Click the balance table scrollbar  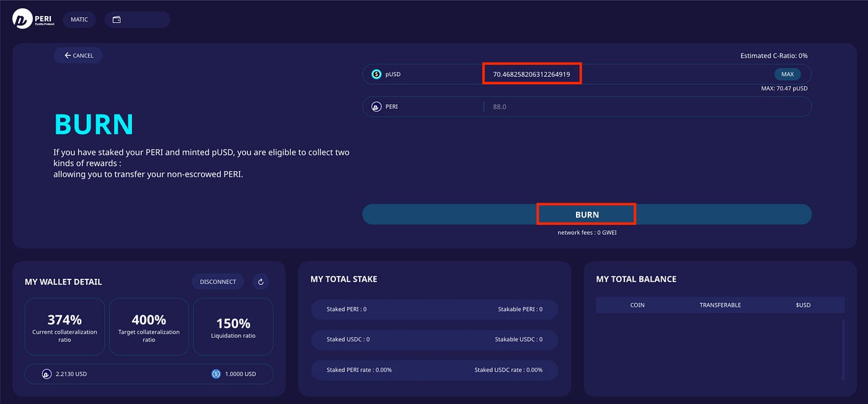[843, 349]
